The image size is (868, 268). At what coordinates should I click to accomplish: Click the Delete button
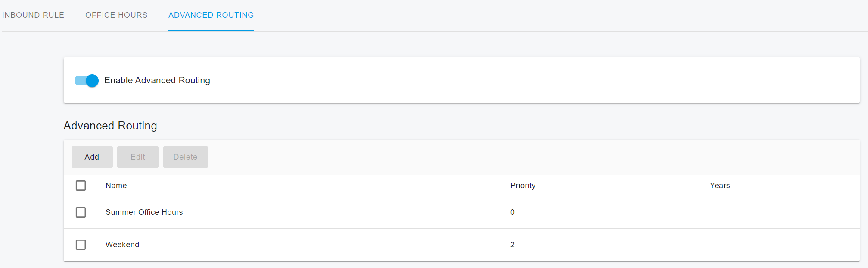pyautogui.click(x=185, y=157)
